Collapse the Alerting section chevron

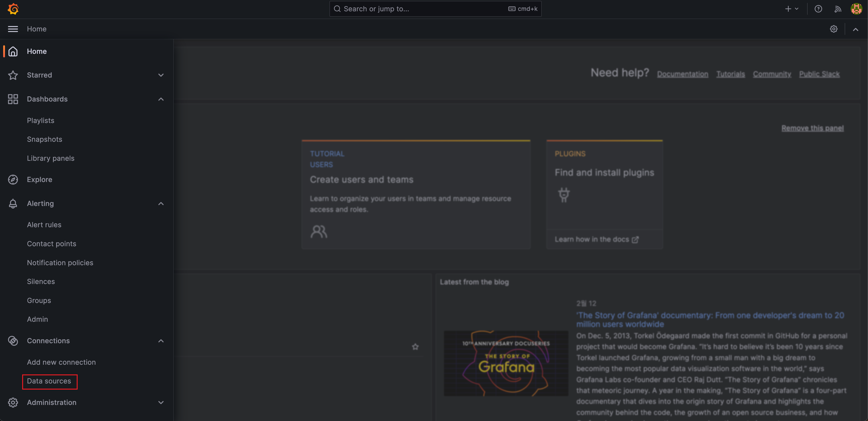161,203
